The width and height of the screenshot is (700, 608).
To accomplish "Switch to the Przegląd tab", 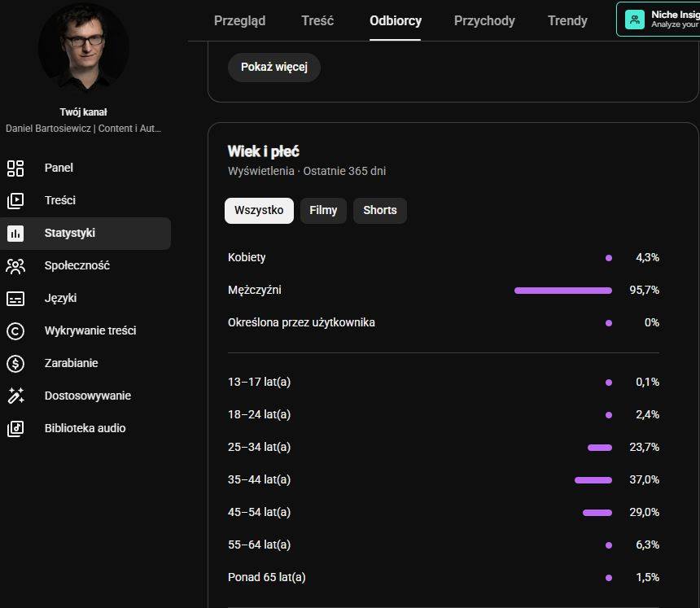I will [240, 20].
